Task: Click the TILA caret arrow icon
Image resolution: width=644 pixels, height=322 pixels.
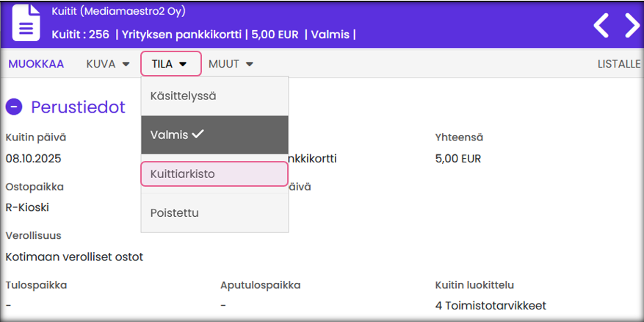Action: pos(183,65)
